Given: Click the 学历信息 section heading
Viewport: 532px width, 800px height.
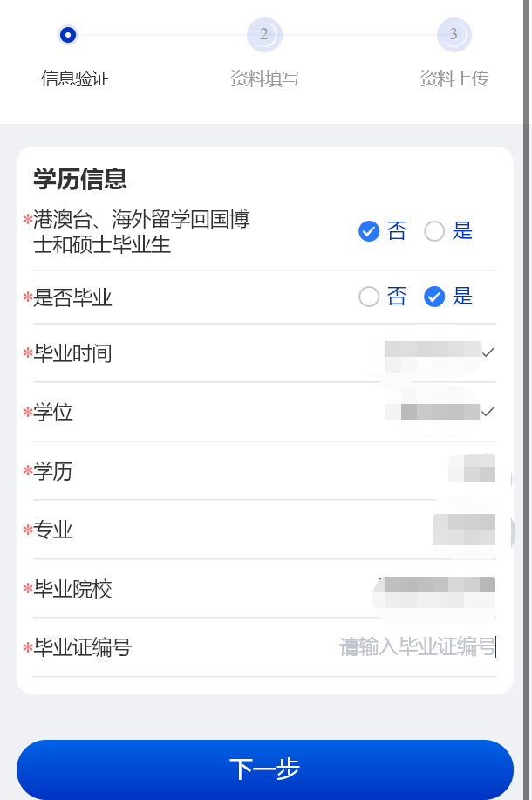Looking at the screenshot, I should pos(80,179).
